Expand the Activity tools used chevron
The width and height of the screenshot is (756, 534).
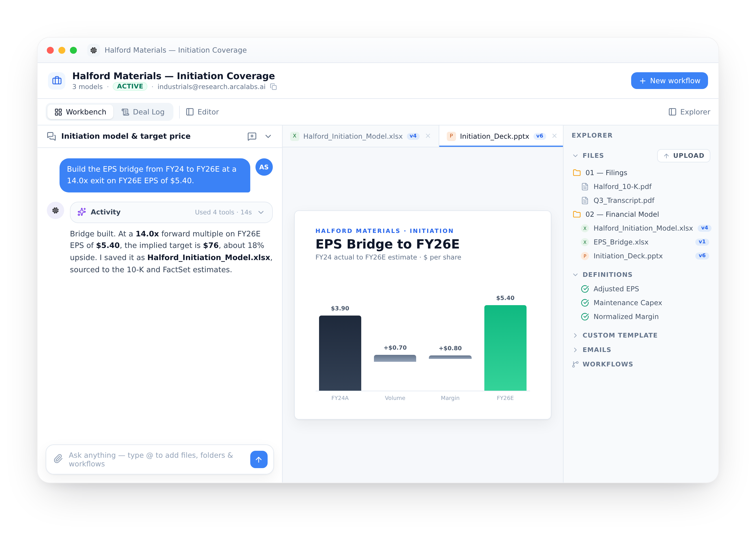click(261, 212)
